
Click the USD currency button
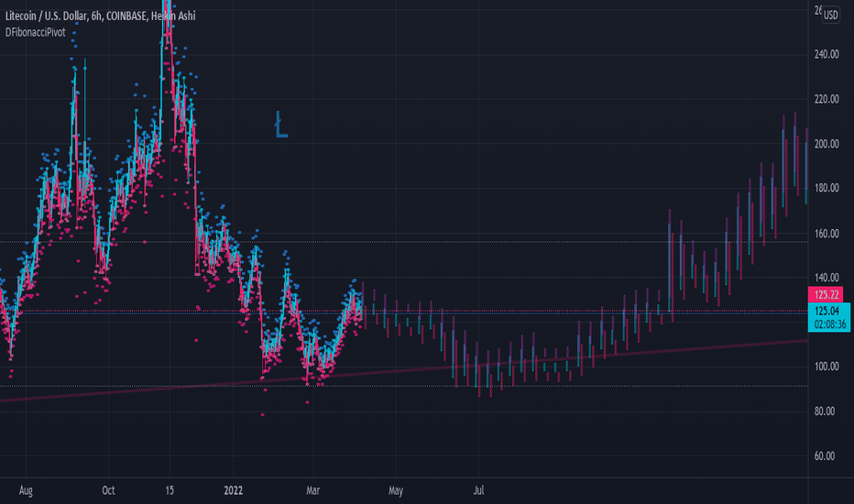(x=830, y=15)
